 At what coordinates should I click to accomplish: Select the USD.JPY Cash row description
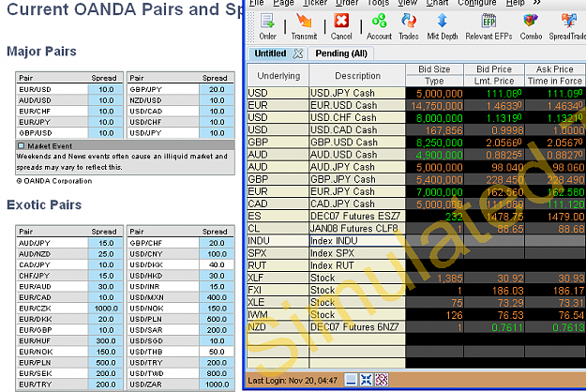click(x=357, y=93)
